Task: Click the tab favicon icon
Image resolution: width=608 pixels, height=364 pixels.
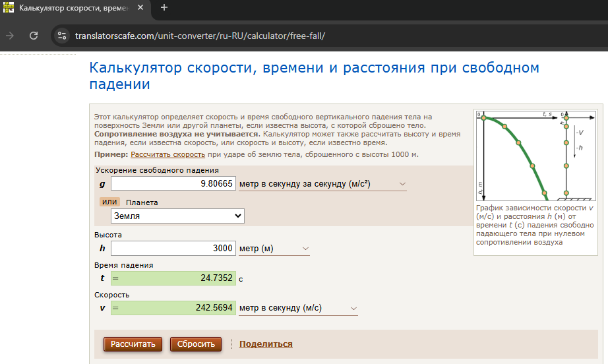Action: pyautogui.click(x=9, y=7)
